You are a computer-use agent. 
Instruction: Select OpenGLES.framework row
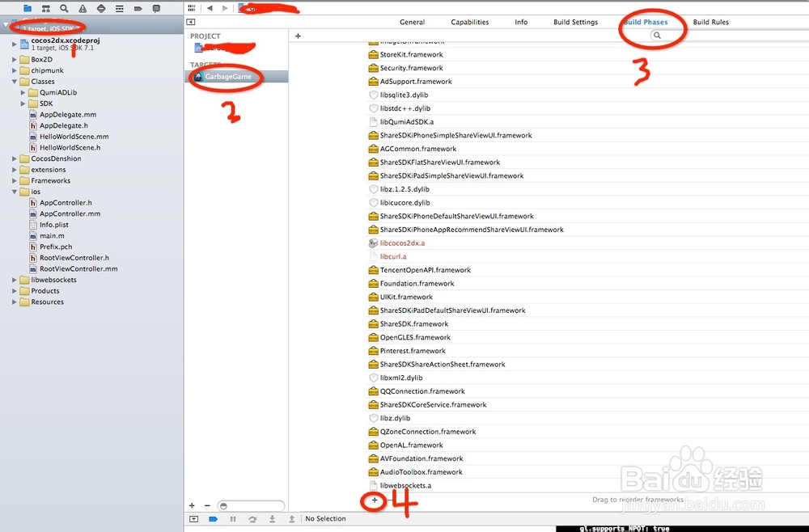pos(587,337)
